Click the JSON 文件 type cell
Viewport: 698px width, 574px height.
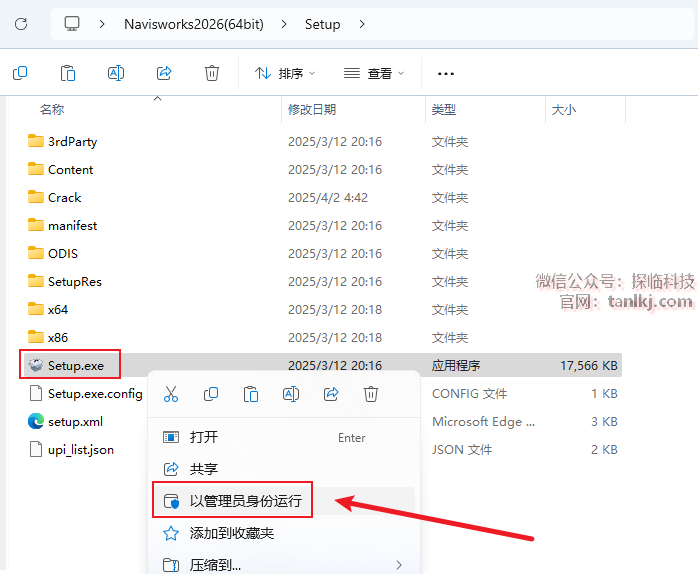462,450
